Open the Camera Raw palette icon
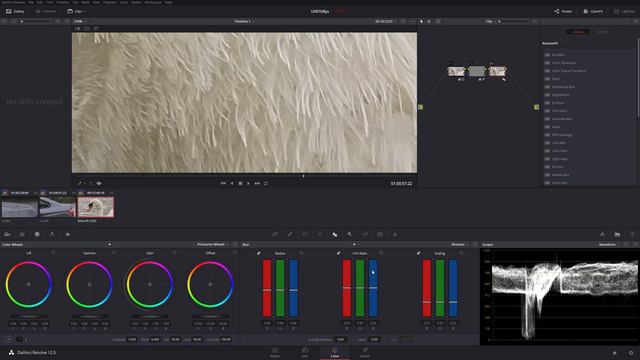640x360 pixels. 7,234
